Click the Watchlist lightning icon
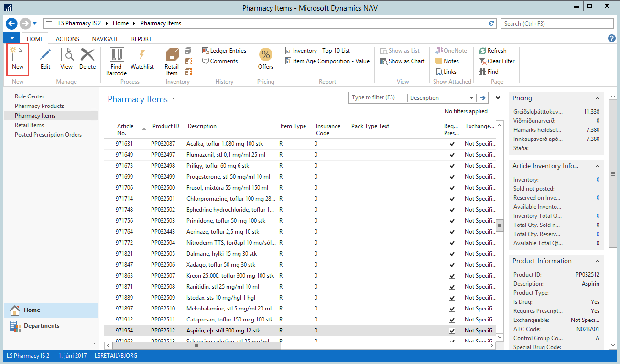 pyautogui.click(x=142, y=55)
